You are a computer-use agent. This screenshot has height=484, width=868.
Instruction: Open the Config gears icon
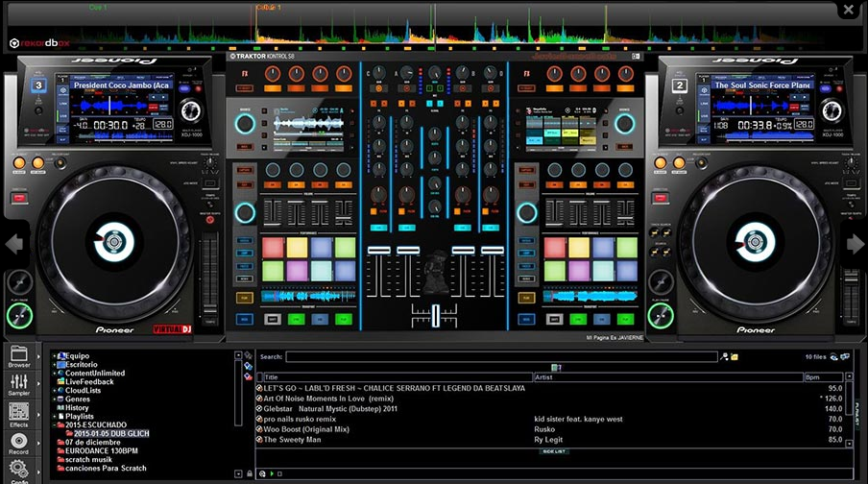coord(19,469)
